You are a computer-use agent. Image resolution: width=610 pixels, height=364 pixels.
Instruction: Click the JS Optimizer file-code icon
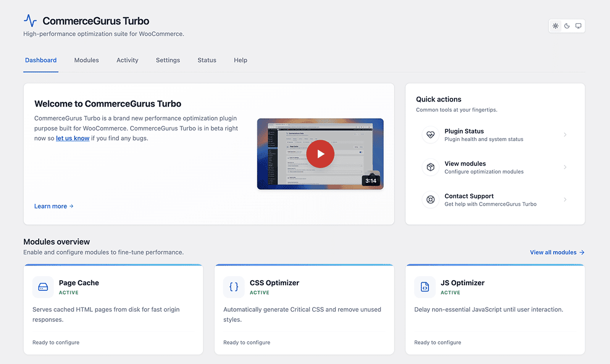[x=425, y=287]
